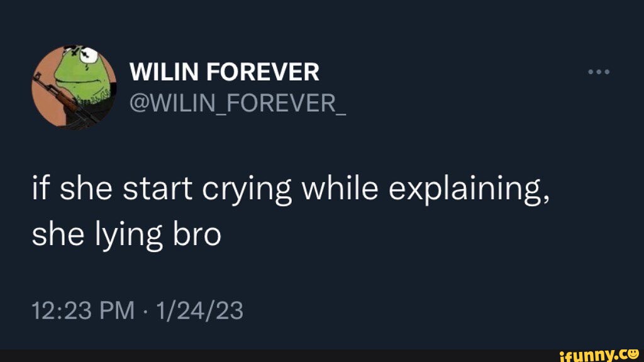
Task: Select the leftmost dot of the overflow menu
Action: coord(590,71)
